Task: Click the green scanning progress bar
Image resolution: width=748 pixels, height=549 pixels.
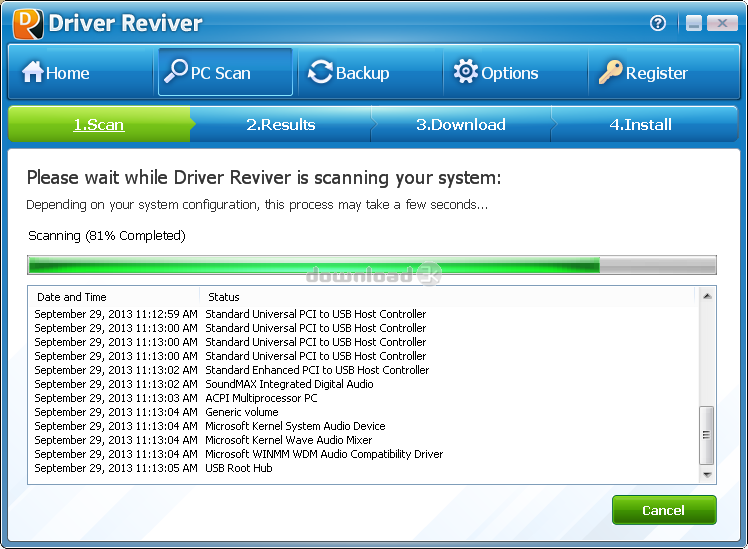Action: pos(372,265)
